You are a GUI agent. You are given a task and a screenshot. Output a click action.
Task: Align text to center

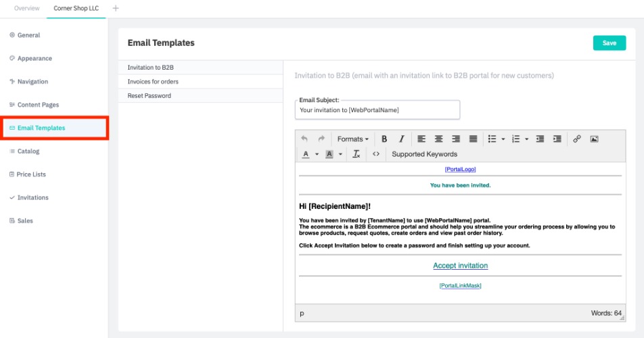pyautogui.click(x=438, y=139)
